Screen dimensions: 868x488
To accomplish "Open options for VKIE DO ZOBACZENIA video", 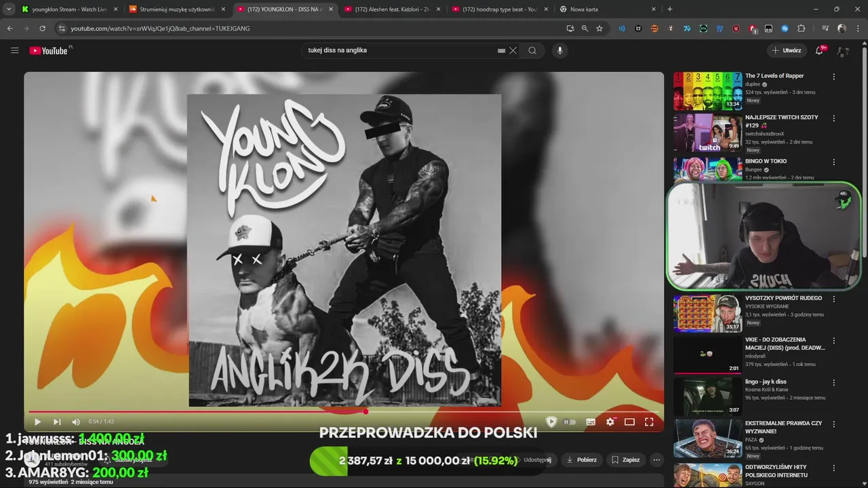I will click(x=834, y=340).
